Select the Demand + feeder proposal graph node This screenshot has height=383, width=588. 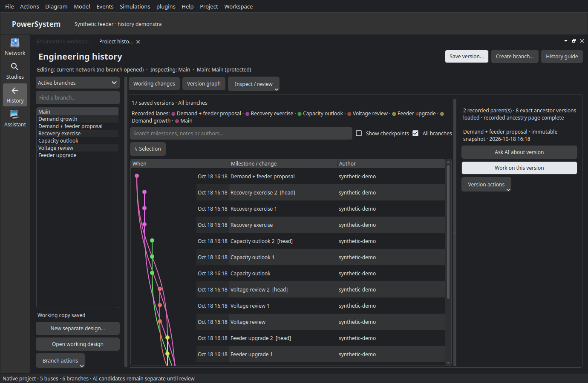[x=137, y=176]
